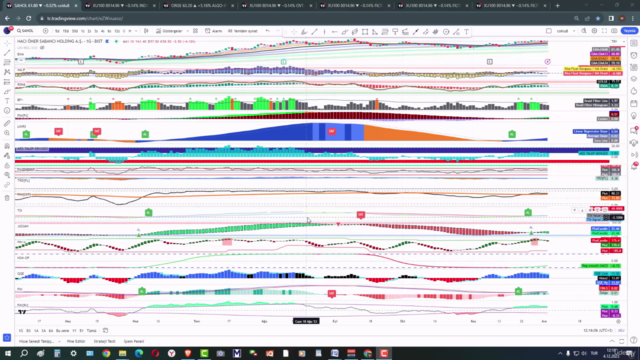The height and width of the screenshot is (360, 640).
Task: Select the horizontal line tool in floating toolbar
Action: (x=334, y=32)
